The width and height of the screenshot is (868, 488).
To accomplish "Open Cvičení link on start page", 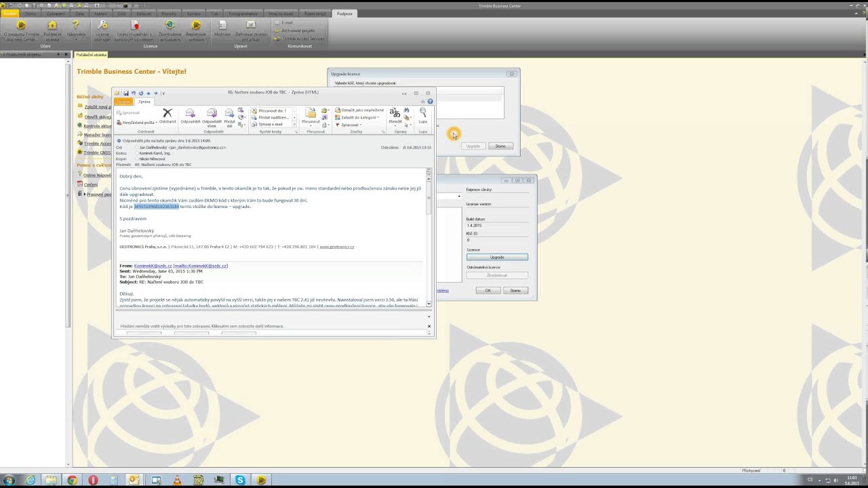I will pyautogui.click(x=90, y=184).
